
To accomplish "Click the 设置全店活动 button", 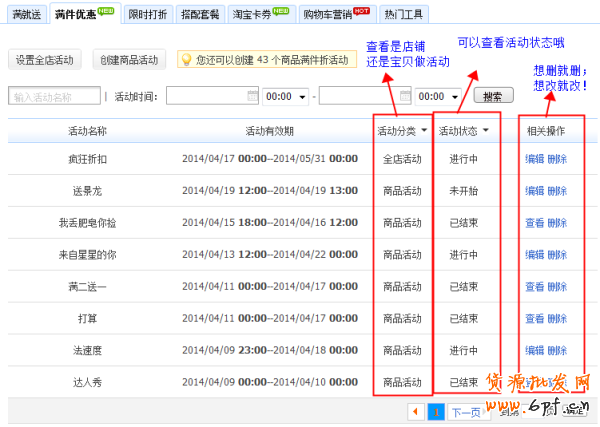I will pyautogui.click(x=45, y=60).
